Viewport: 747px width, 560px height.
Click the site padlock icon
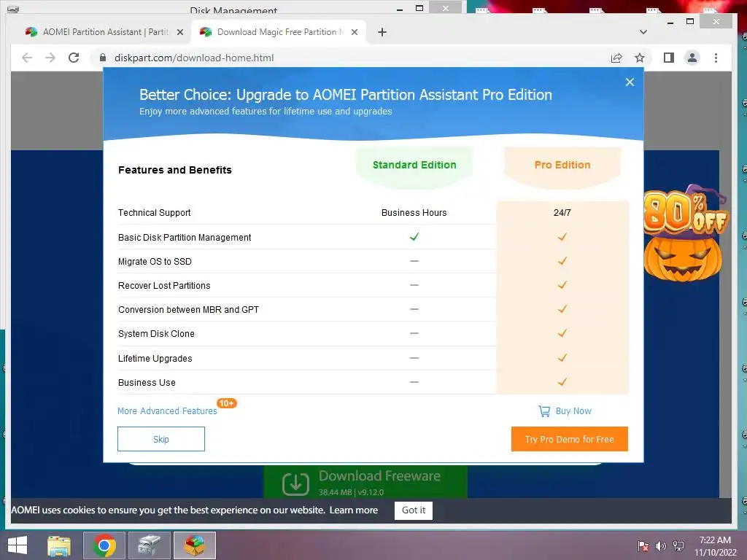[102, 58]
